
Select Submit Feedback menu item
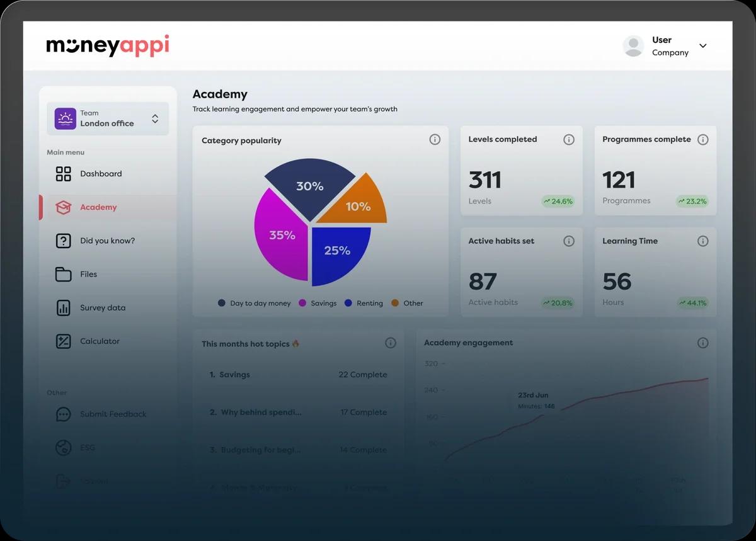pyautogui.click(x=113, y=414)
